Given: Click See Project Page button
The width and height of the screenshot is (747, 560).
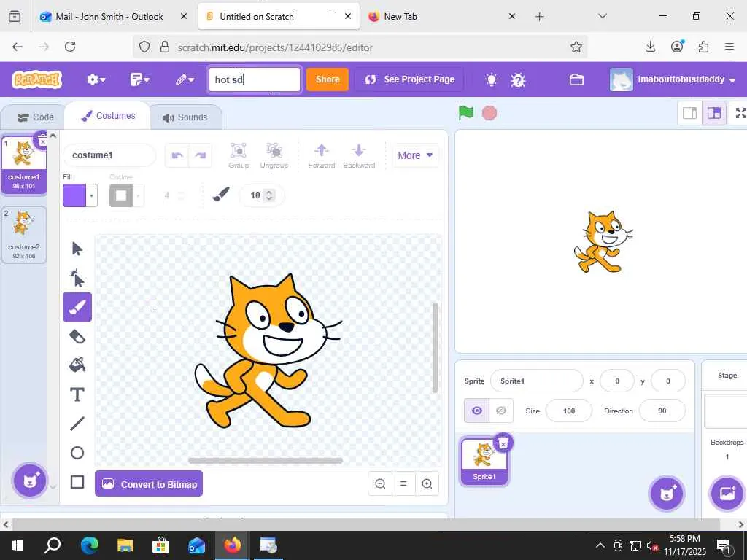Looking at the screenshot, I should 410,79.
